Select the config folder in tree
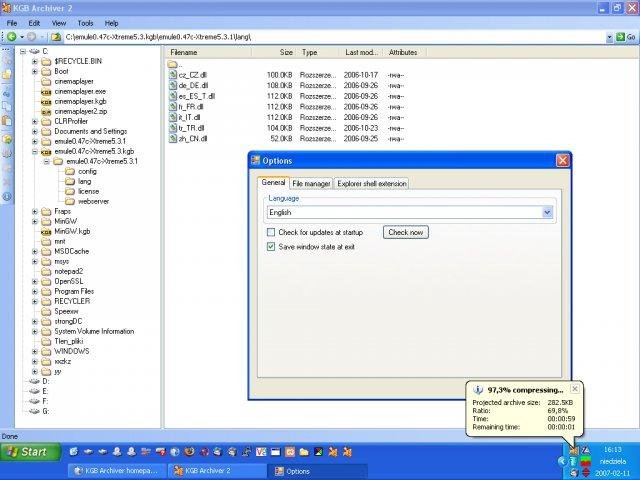 coord(87,171)
